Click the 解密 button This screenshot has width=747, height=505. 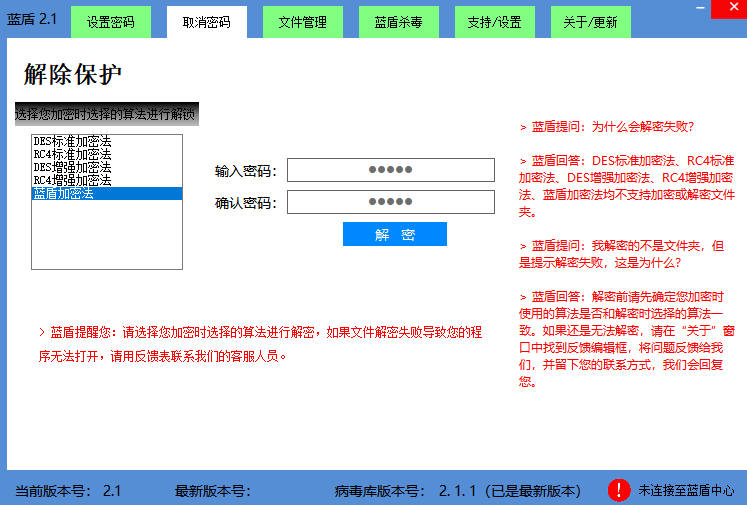(395, 234)
